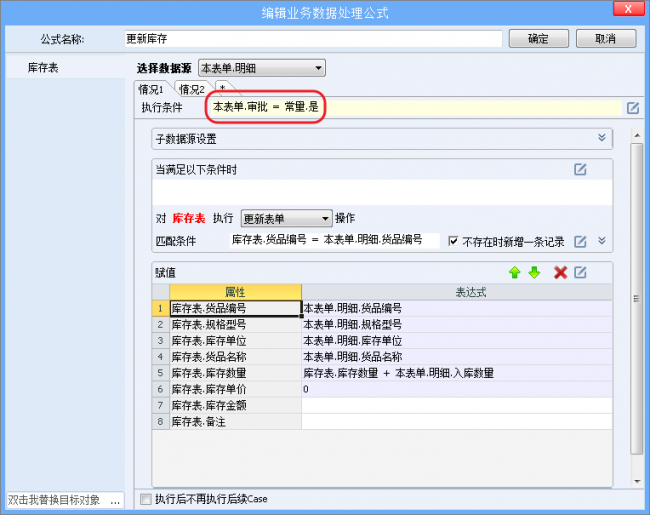Click expression cell with value 0

(457, 389)
